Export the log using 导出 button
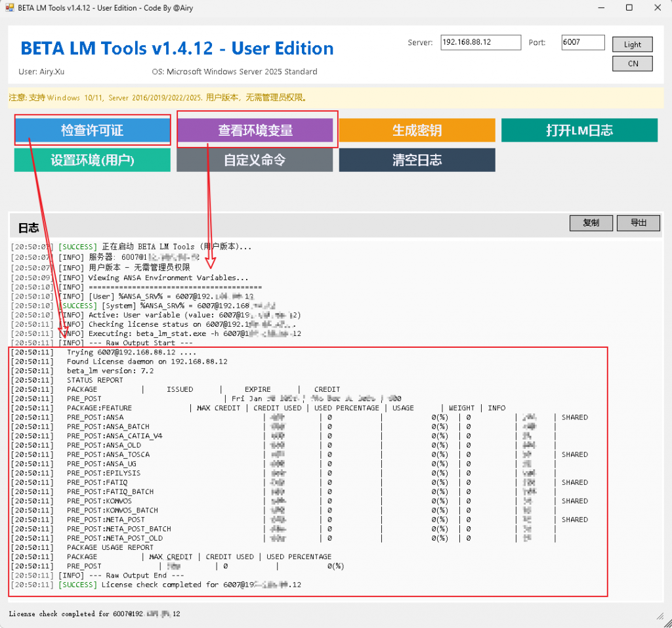The image size is (672, 628). 638,223
